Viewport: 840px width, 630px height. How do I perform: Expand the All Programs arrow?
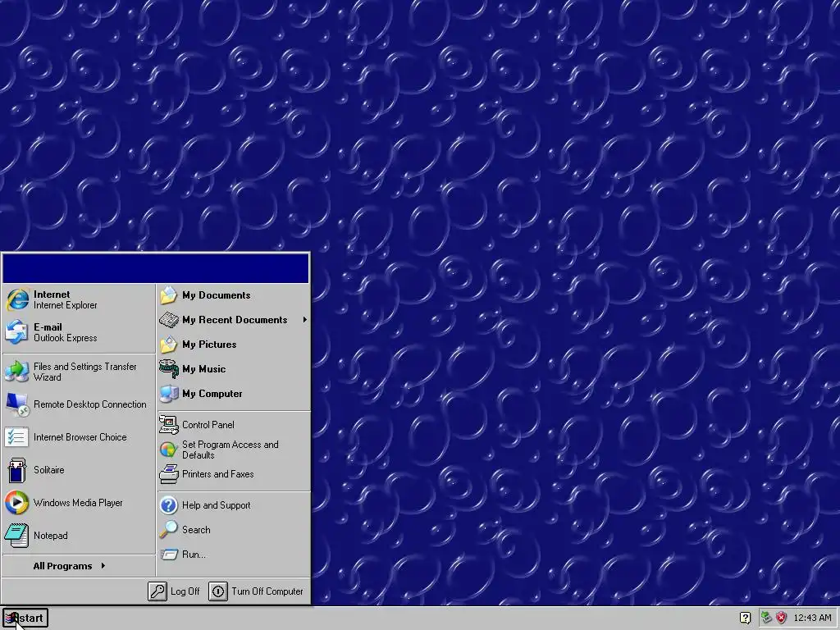tap(103, 566)
